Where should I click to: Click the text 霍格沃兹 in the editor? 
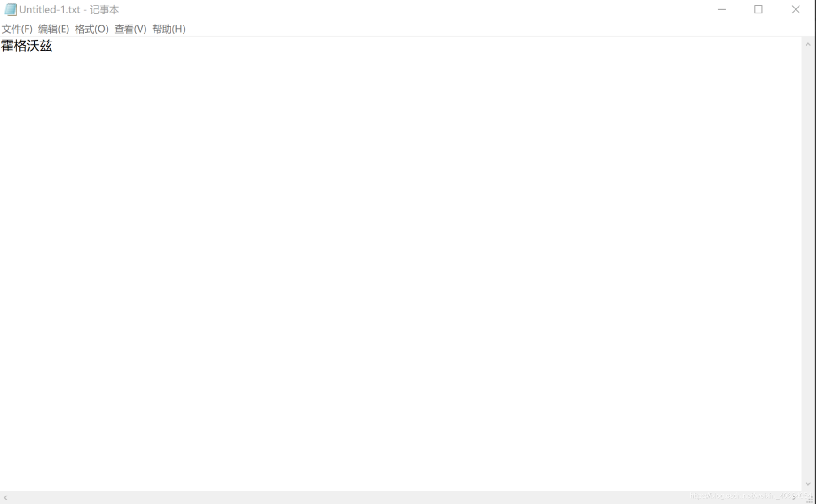pos(26,46)
